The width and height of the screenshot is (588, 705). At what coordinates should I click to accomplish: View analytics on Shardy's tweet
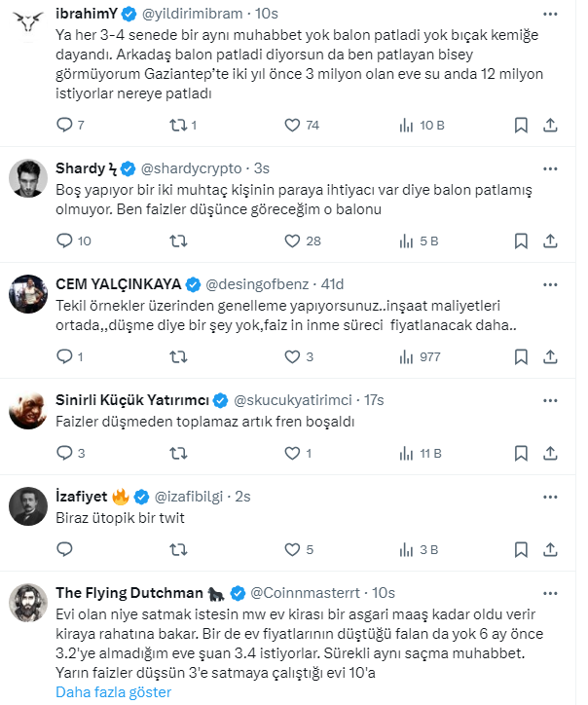[x=407, y=241]
